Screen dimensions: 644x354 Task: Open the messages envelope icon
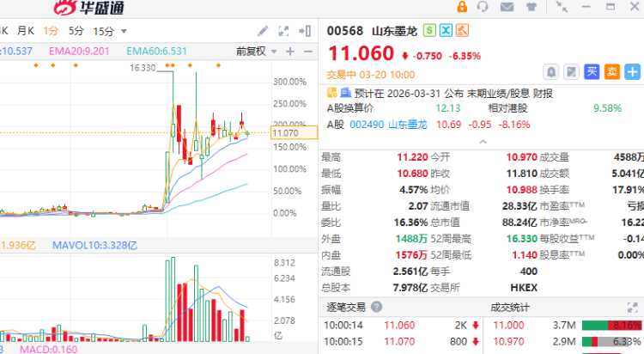point(507,7)
